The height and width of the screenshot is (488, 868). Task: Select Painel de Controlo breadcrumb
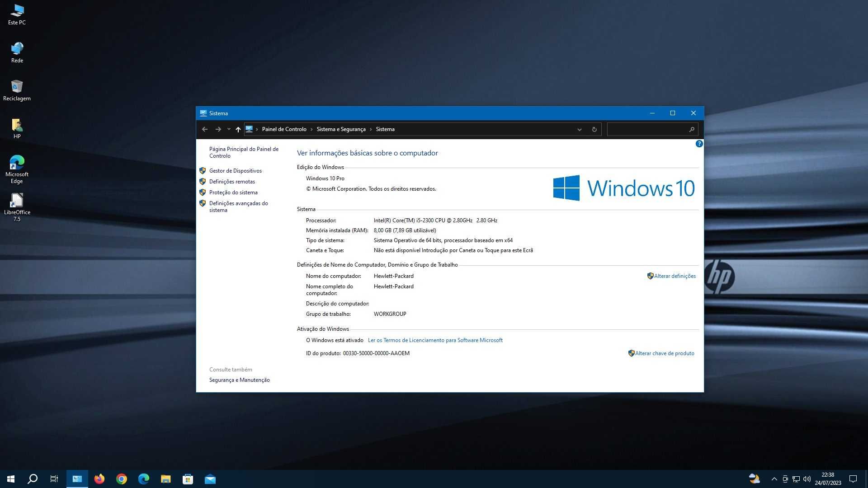(284, 129)
